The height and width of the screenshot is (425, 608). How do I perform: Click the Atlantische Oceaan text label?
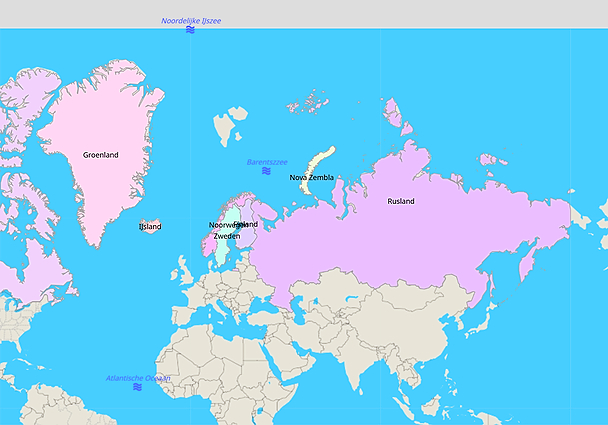[x=138, y=378]
